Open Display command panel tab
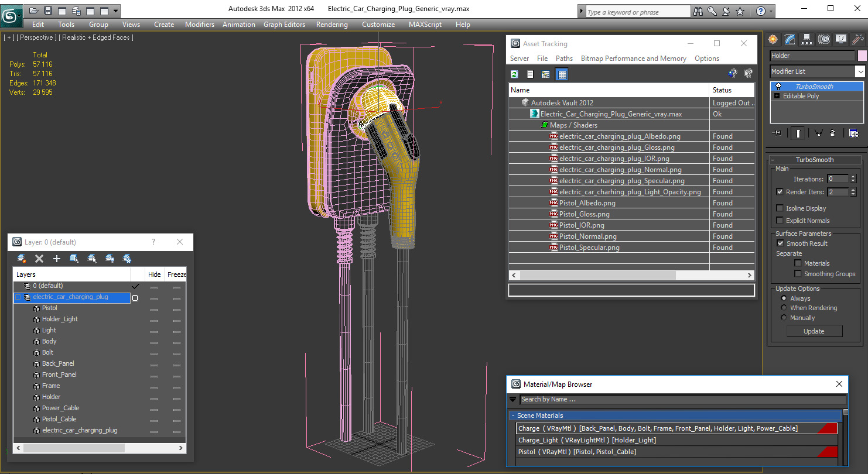 tap(841, 39)
